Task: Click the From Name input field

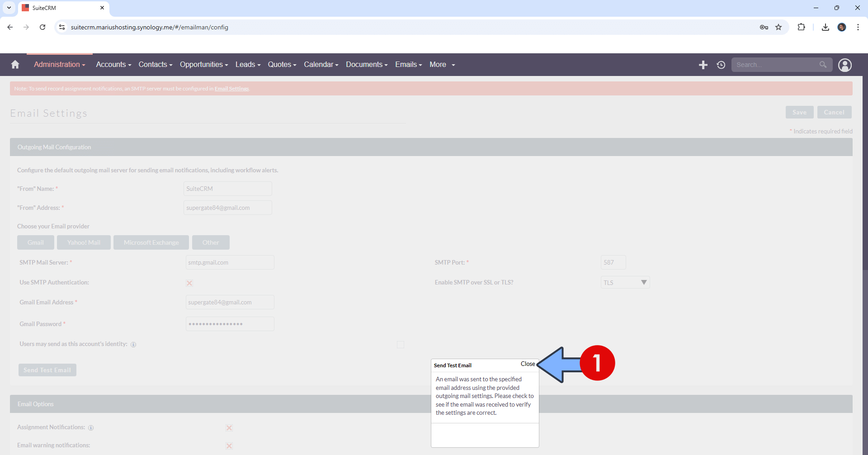Action: [228, 189]
